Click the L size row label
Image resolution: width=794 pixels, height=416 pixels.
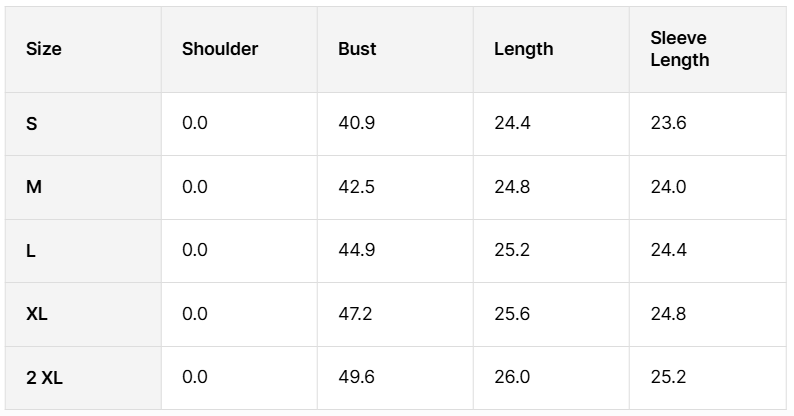tap(31, 251)
